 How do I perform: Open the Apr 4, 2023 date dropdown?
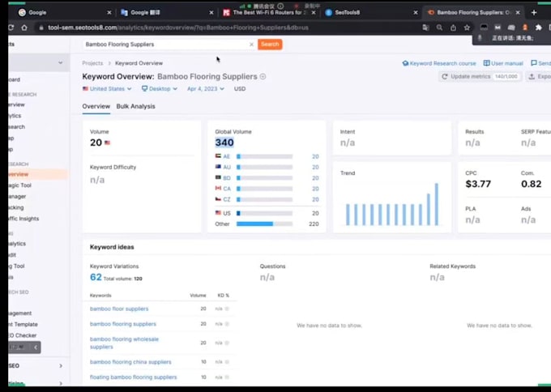(x=206, y=88)
